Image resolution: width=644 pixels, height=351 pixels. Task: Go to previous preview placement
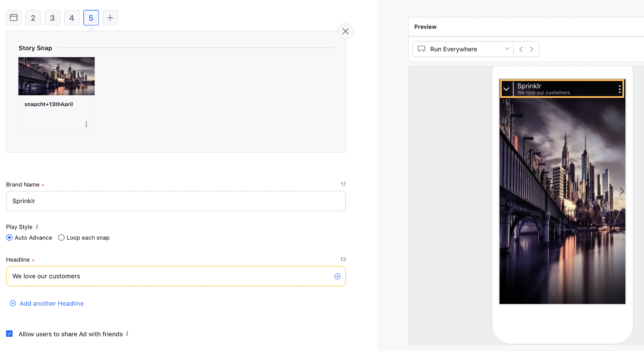point(521,49)
